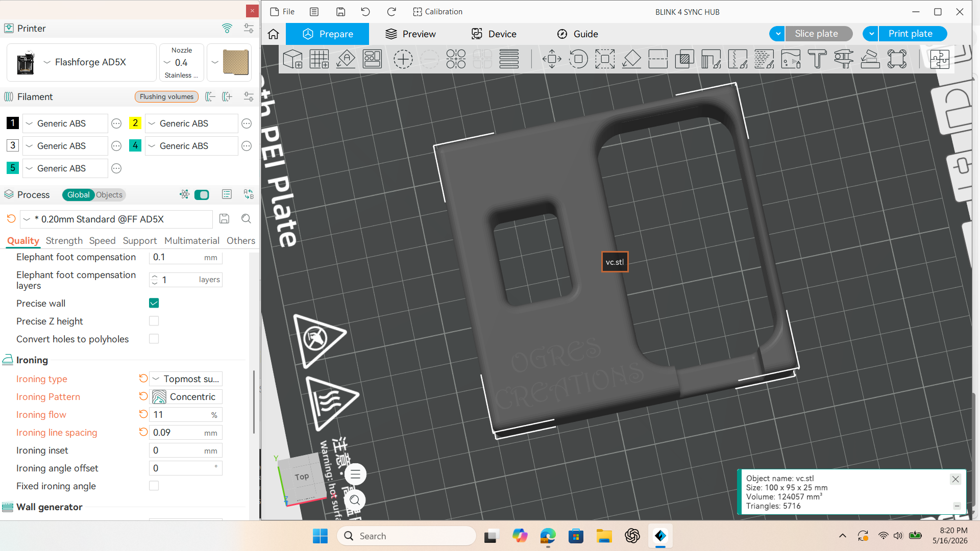Click the Redo arrow in title bar

click(391, 12)
